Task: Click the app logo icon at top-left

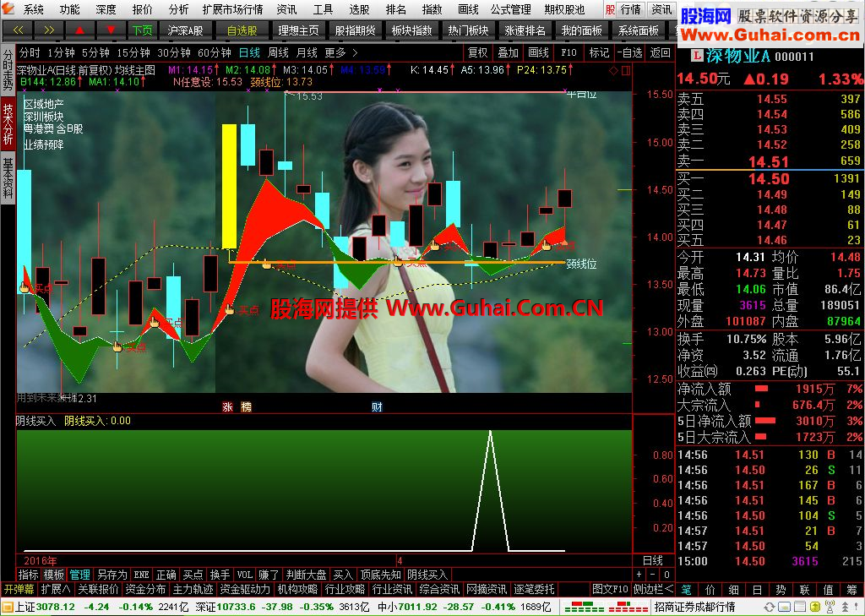Action: [8, 8]
